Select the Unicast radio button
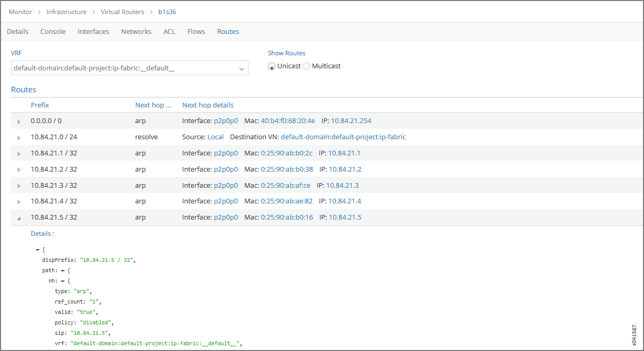This screenshot has height=351, width=644. [x=271, y=66]
